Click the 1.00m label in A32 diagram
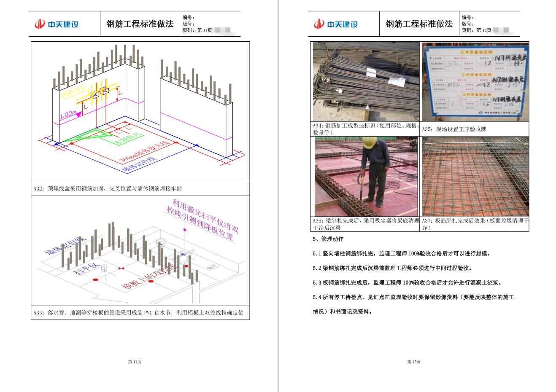 67,115
